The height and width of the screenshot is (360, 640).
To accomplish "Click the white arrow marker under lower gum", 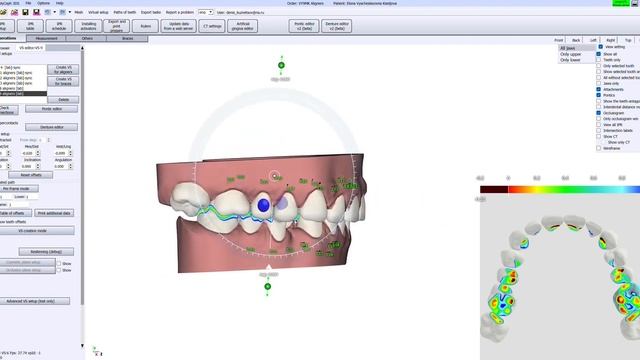I will (x=268, y=267).
